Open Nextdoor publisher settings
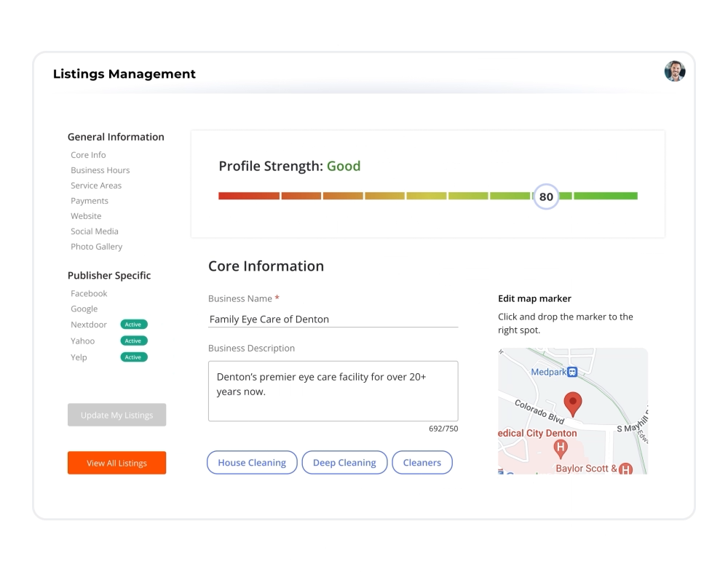728x572 pixels. [89, 325]
